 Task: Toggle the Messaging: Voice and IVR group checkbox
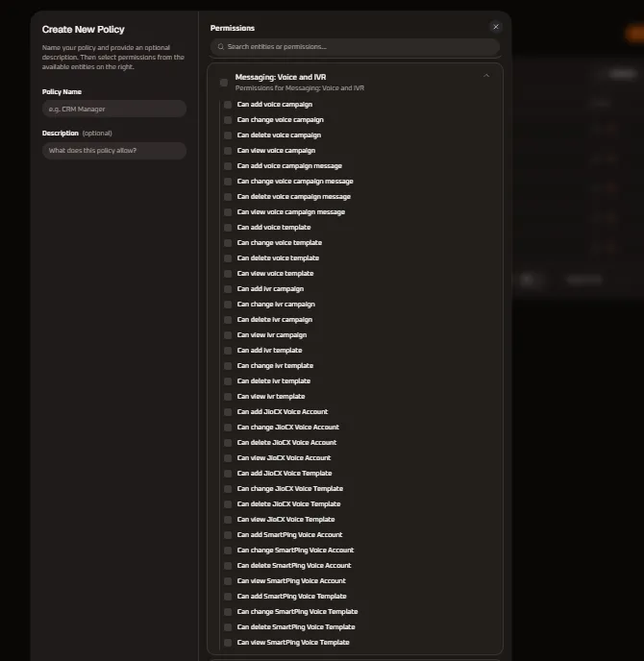(x=224, y=83)
